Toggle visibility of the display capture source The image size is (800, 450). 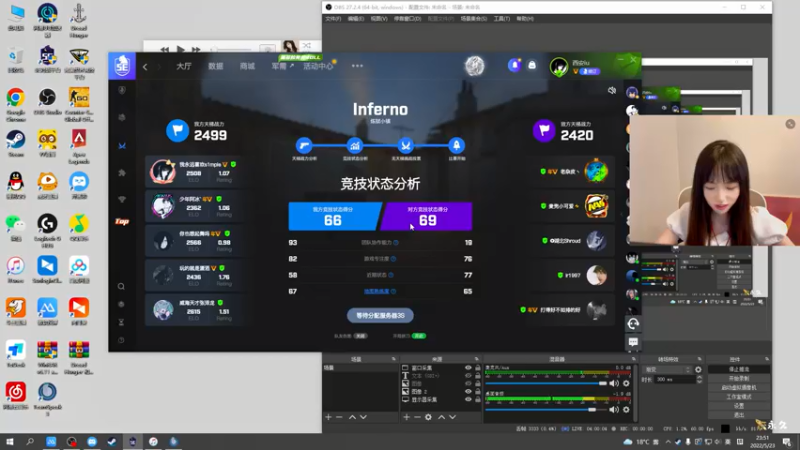click(x=468, y=399)
